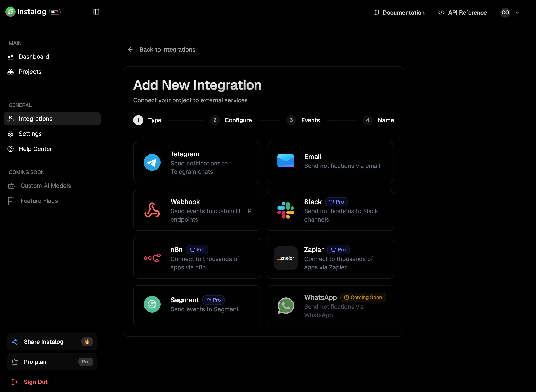Click step 1 Type in wizard
Screen dimensions: 536x392
click(147, 120)
